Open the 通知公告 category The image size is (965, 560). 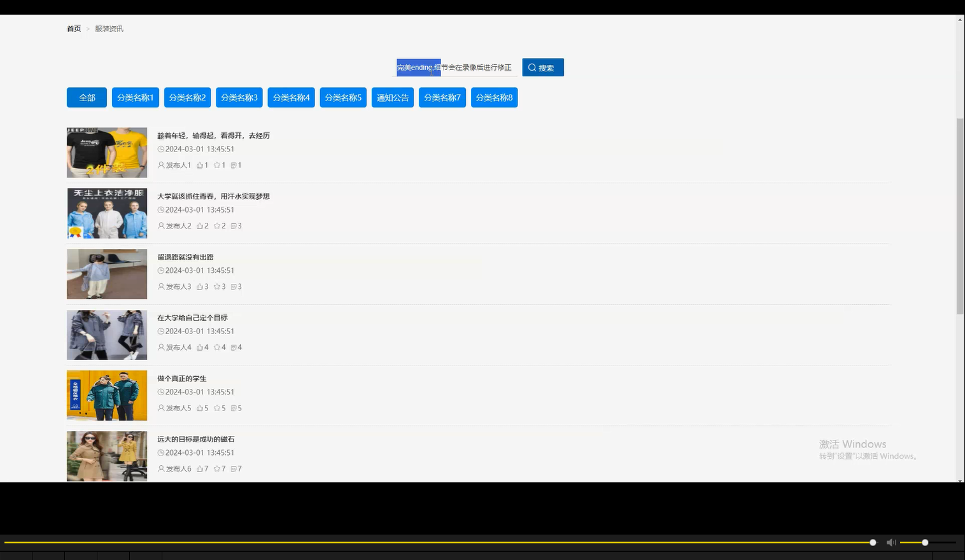pyautogui.click(x=393, y=97)
